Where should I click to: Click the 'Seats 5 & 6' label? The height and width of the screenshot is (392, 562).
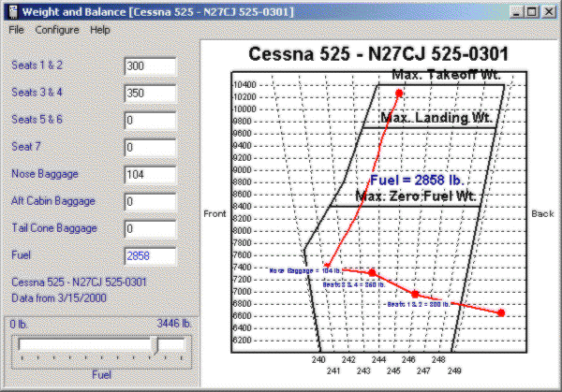tap(37, 120)
